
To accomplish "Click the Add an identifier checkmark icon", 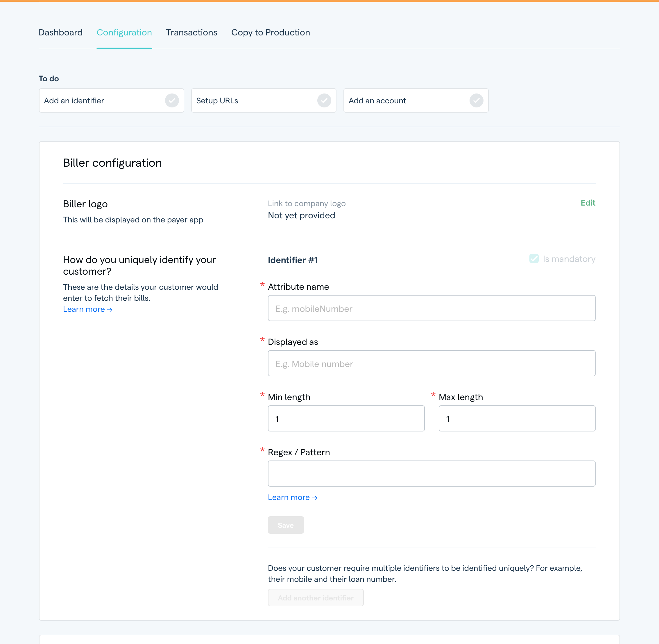I will (x=172, y=100).
